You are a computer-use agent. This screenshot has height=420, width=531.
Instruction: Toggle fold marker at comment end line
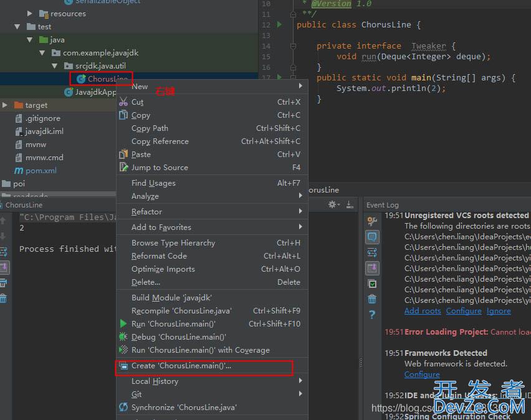[x=294, y=14]
